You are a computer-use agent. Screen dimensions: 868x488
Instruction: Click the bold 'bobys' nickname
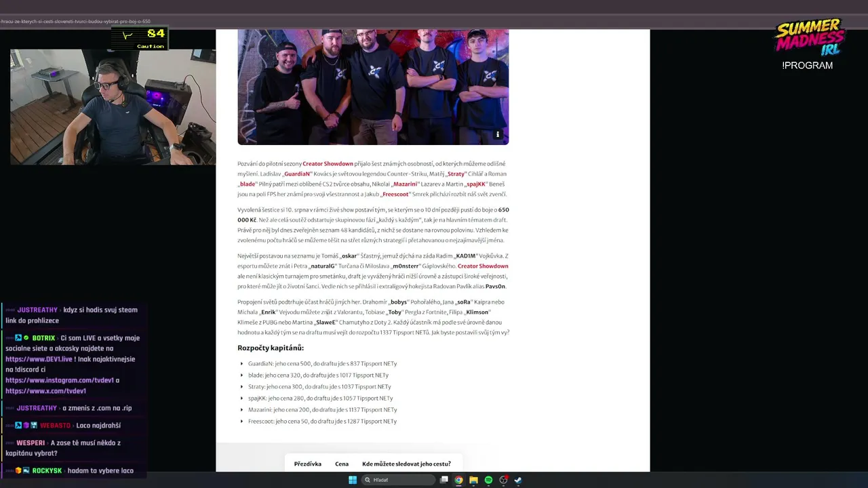399,302
